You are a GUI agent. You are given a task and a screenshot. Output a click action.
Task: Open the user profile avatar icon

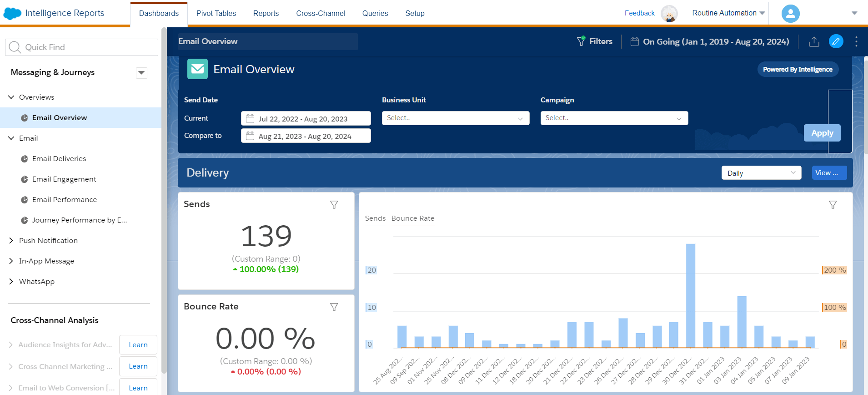coord(790,14)
